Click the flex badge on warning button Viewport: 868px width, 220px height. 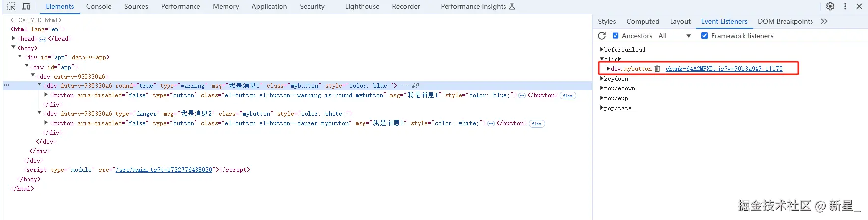point(567,96)
